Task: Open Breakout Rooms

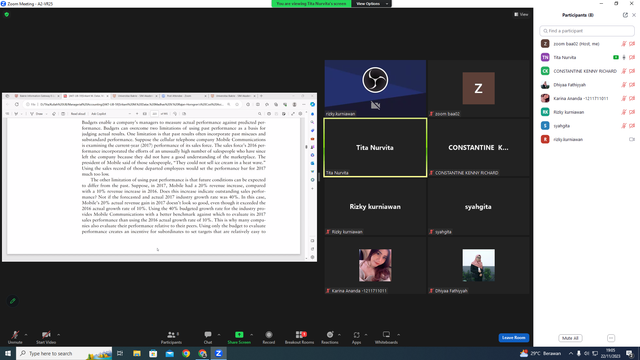Action: [299, 337]
